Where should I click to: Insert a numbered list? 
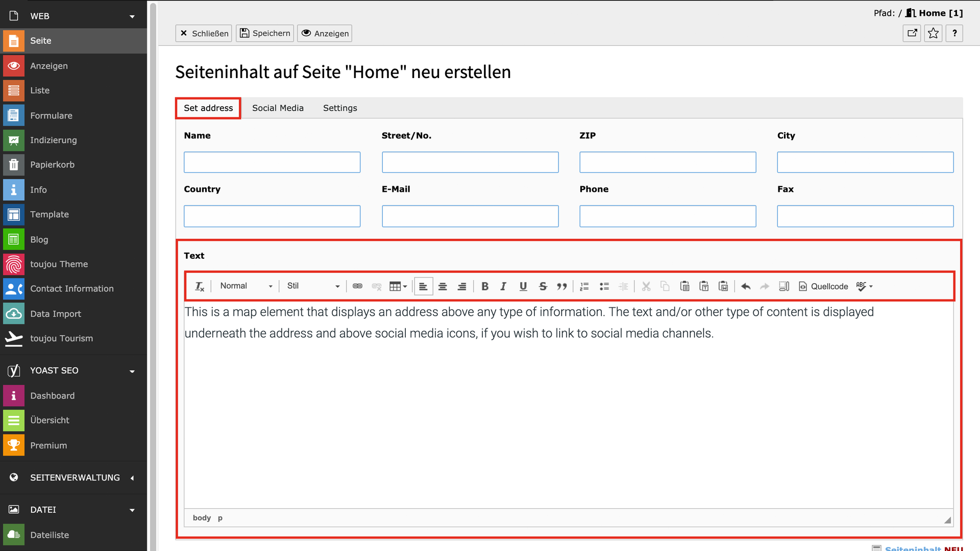tap(584, 287)
